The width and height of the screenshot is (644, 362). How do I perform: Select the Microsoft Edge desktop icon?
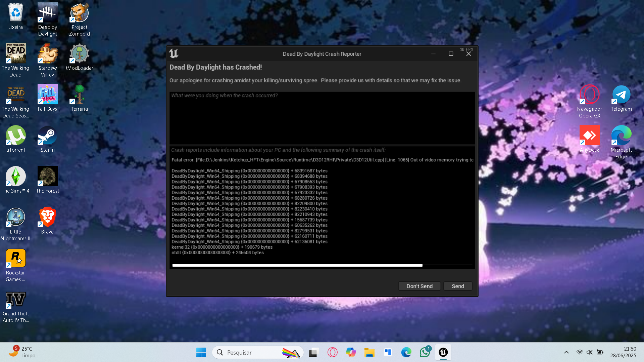coord(621,142)
